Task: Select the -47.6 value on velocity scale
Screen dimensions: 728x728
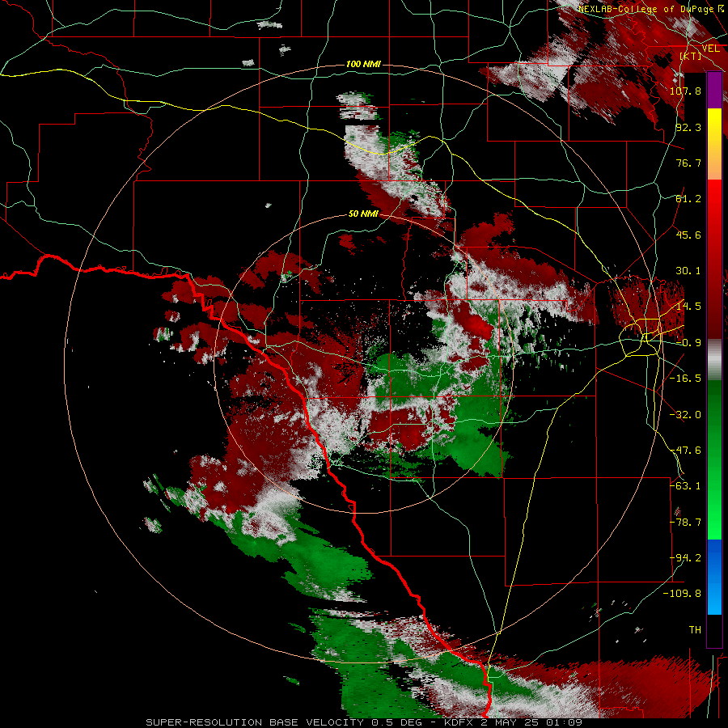Action: tap(685, 451)
